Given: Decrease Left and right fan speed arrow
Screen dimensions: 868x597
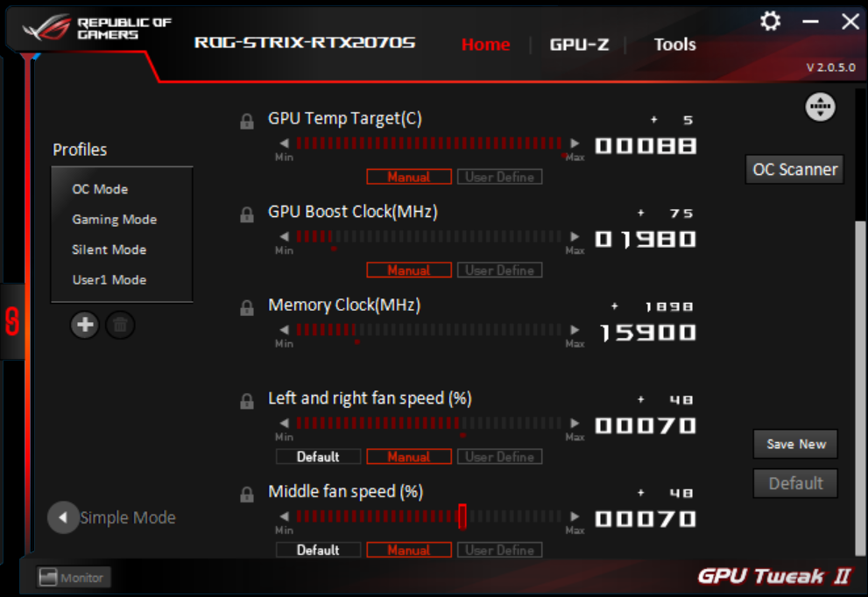Looking at the screenshot, I should (284, 424).
